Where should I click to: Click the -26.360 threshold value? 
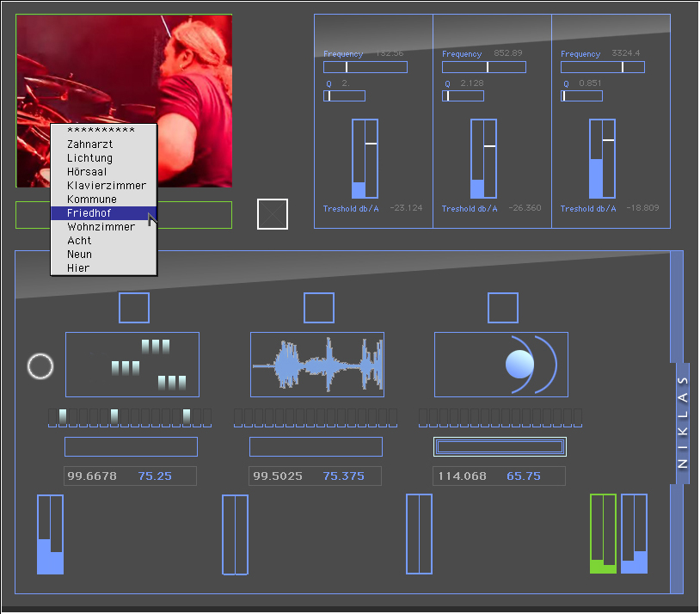click(525, 208)
